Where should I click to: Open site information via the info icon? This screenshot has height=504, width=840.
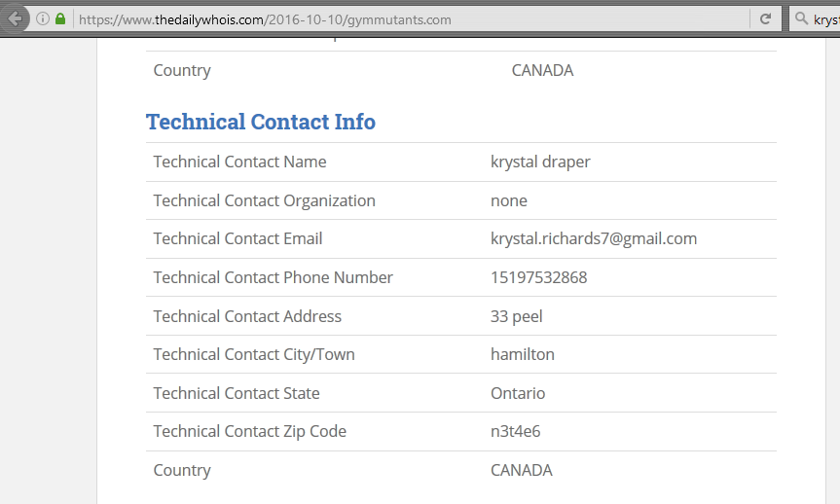point(43,19)
